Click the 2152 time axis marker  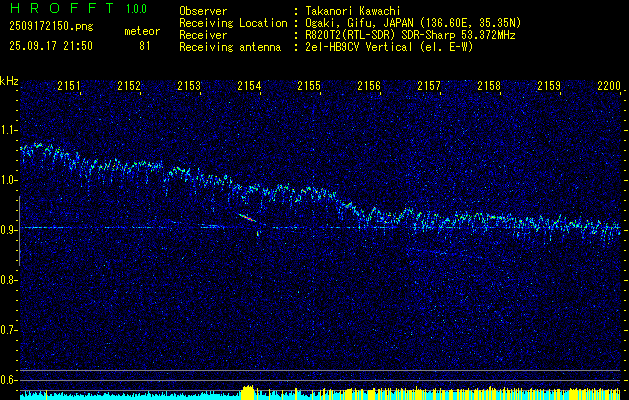pos(129,87)
